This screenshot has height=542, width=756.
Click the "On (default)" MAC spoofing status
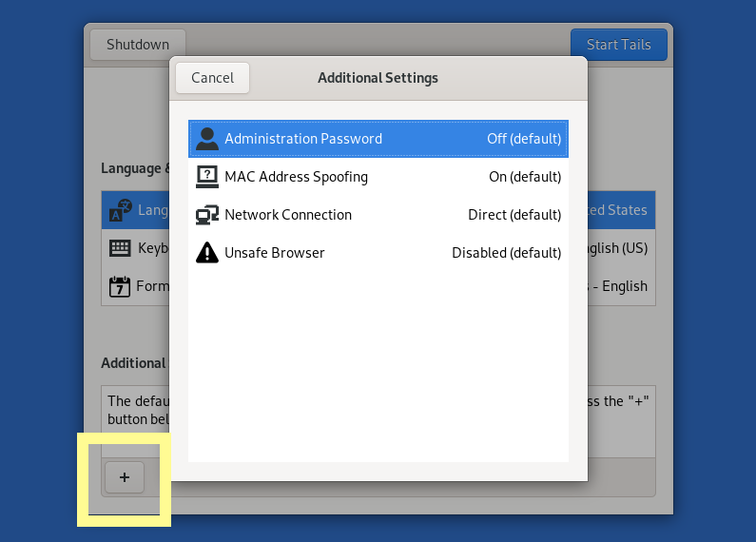525,177
